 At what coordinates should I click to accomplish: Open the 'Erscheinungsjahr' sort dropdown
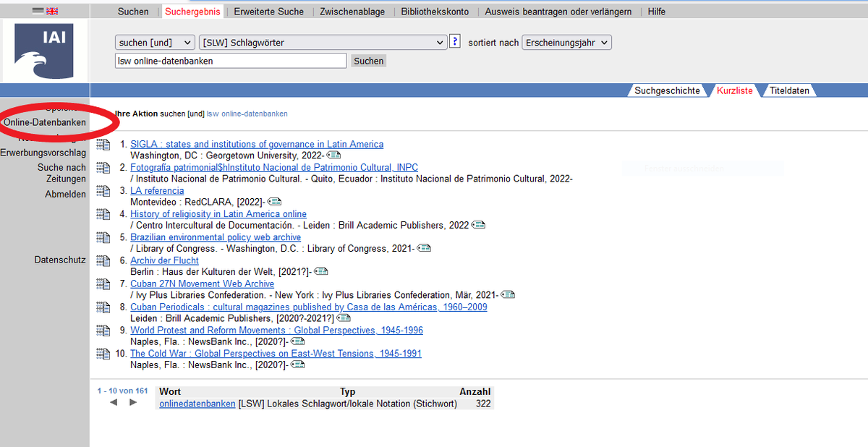[x=566, y=43]
